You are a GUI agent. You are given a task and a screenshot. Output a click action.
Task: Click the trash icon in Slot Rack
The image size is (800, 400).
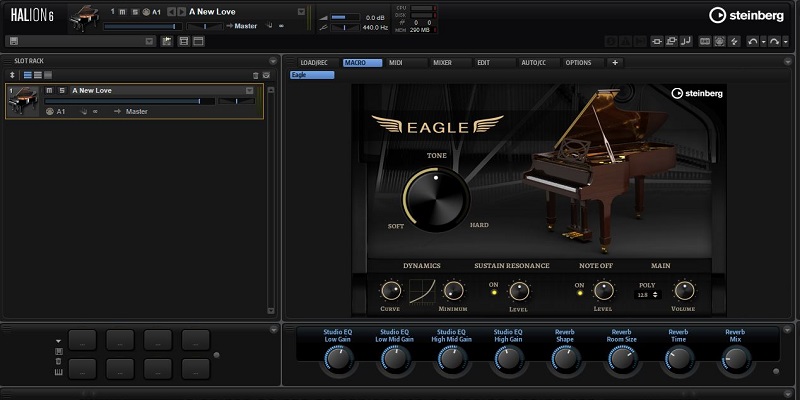point(256,75)
